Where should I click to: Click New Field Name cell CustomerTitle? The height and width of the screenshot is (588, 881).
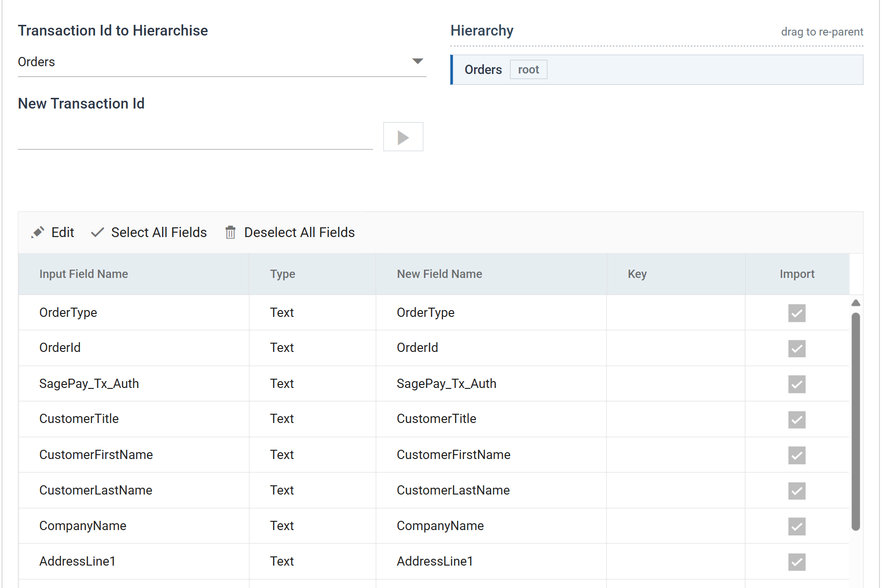[x=491, y=419]
